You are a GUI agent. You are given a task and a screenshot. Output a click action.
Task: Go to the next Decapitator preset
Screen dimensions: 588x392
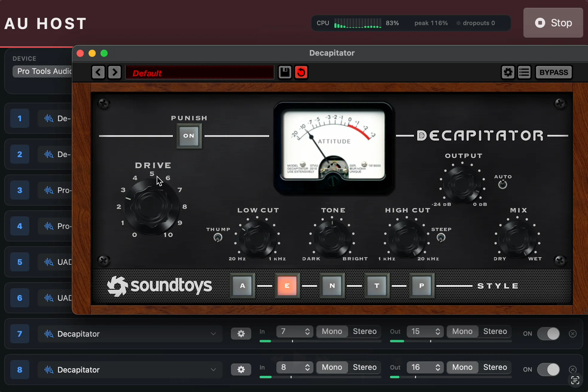point(115,72)
